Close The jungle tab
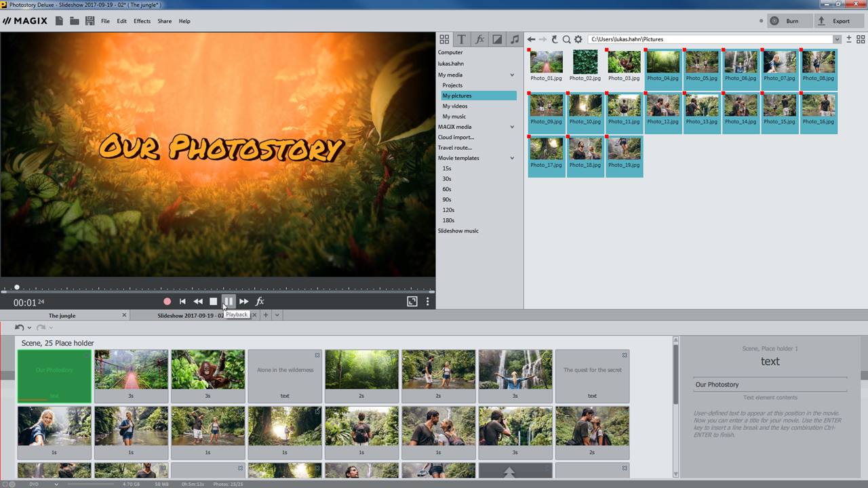 tap(124, 315)
